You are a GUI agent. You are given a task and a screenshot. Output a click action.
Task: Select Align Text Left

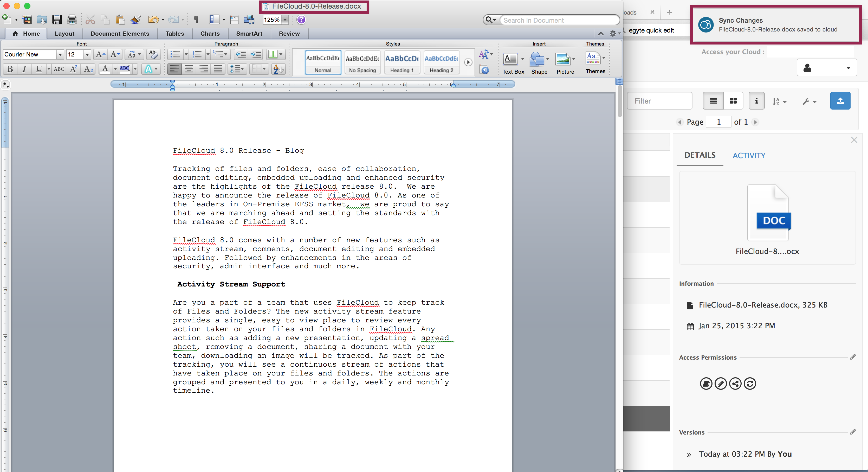(x=174, y=69)
